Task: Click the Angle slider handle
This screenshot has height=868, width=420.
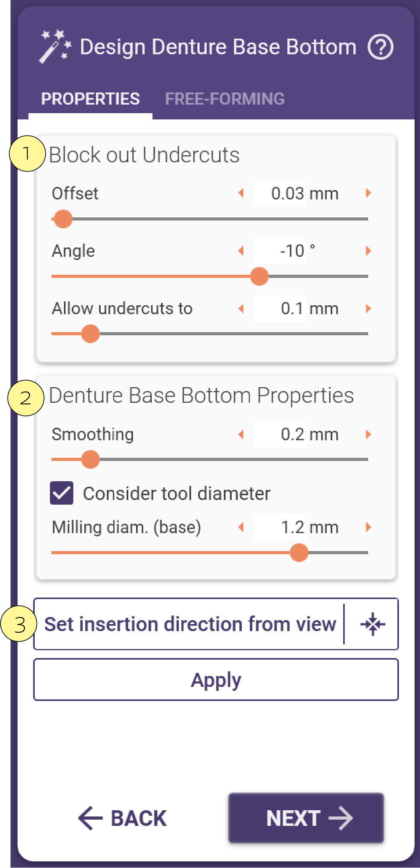Action: [x=259, y=276]
